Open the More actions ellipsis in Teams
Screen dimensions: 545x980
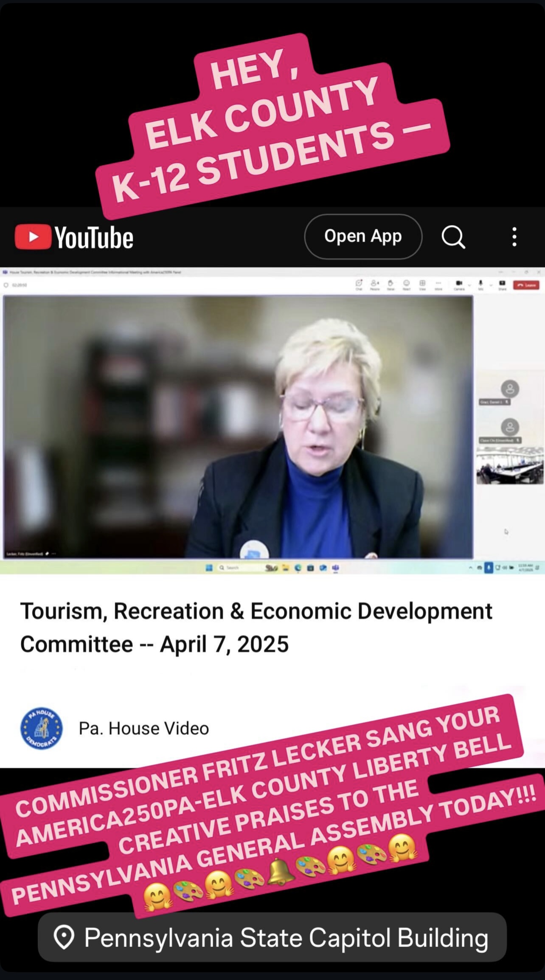click(x=438, y=284)
